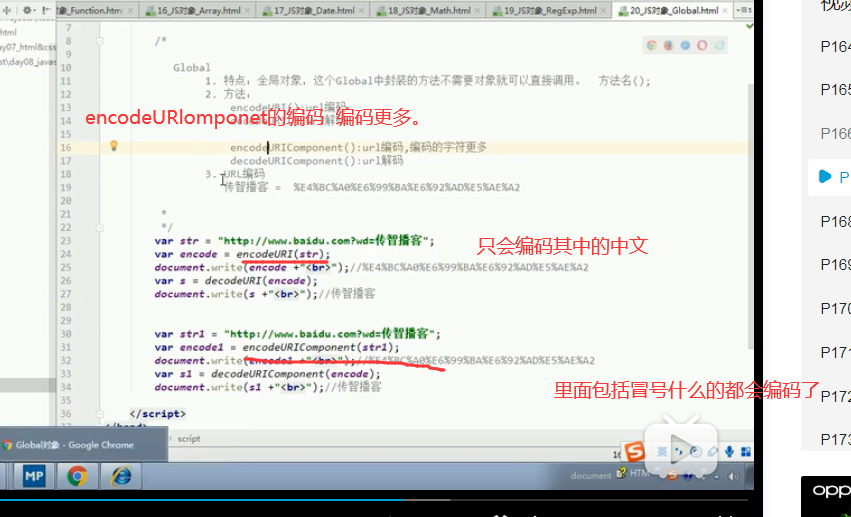Click the closing </script> tag
Viewport: 851px width, 517px height.
[x=157, y=414]
